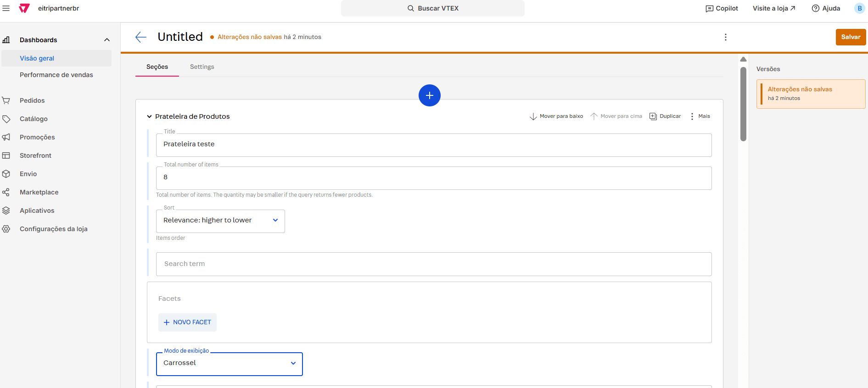Click the NOVO FACET button
This screenshot has height=388, width=868.
pyautogui.click(x=187, y=322)
